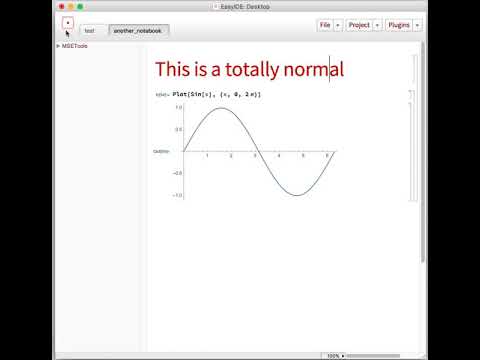Select the another_notebook tab
Screen dimensions: 480x360
pos(139,31)
